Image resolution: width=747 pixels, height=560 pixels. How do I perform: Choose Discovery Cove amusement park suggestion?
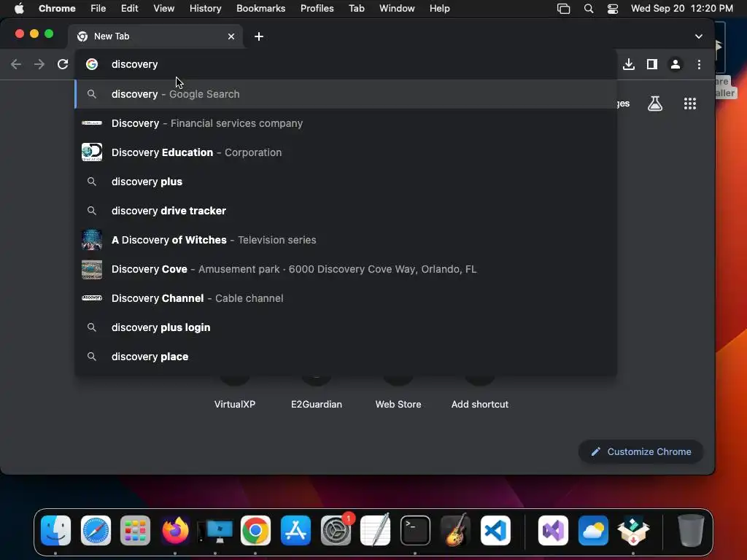346,269
